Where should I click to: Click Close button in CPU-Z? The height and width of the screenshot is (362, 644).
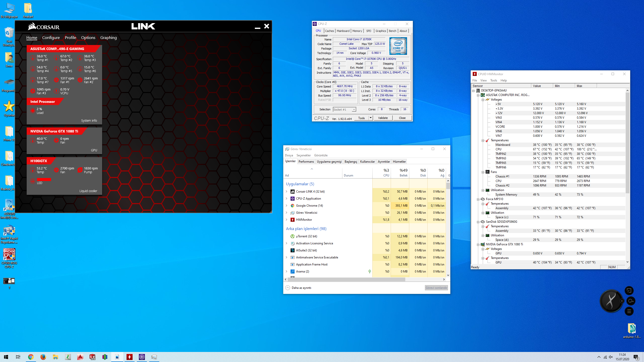coord(402,118)
